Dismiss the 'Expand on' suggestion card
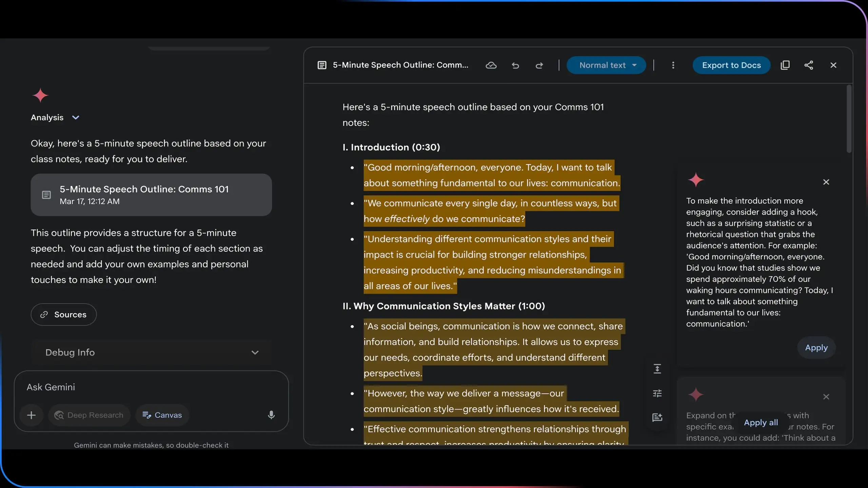Viewport: 868px width, 488px height. 826,397
